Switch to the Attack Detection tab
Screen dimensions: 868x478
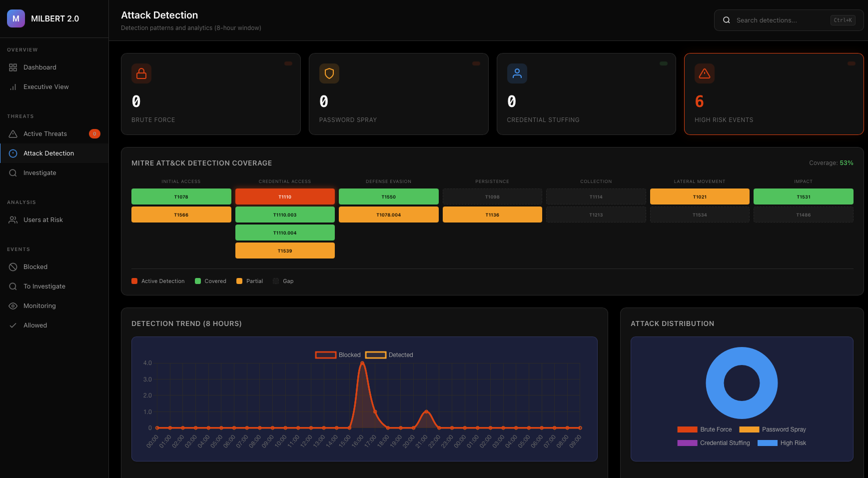[x=48, y=153]
